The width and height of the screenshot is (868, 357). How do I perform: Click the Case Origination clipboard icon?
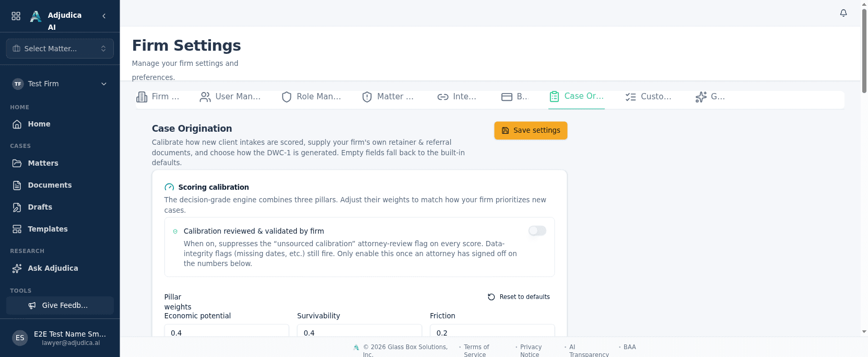[x=554, y=96]
